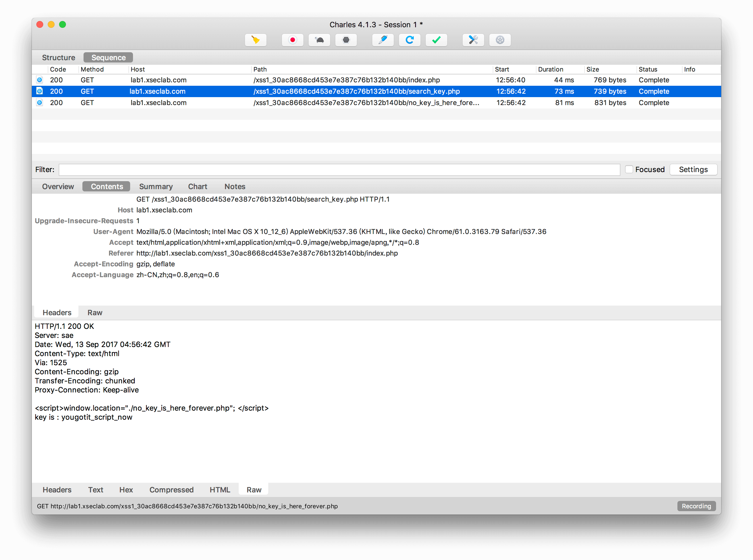Viewport: 753px width, 560px height.
Task: Click the '12:56:40' start time cell
Action: tap(511, 80)
